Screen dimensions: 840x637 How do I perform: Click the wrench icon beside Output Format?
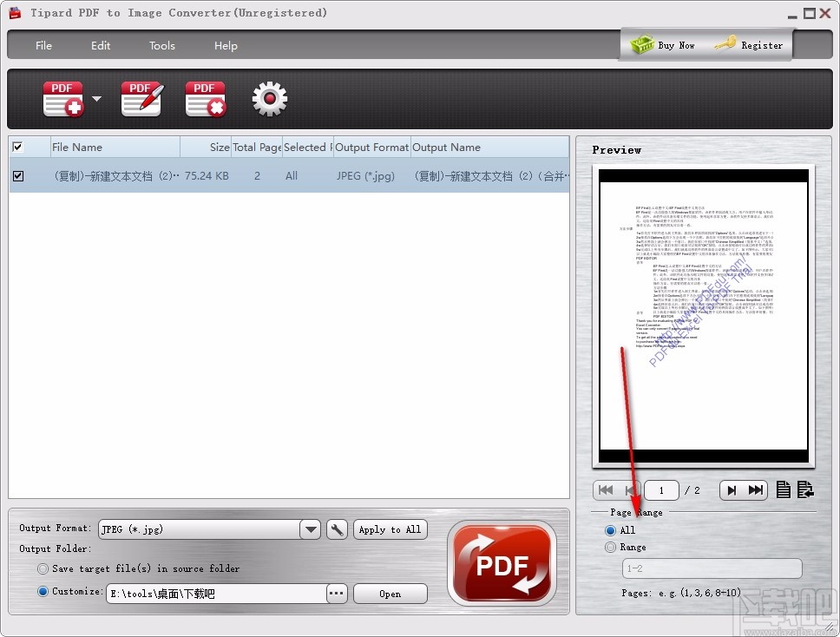pyautogui.click(x=337, y=529)
